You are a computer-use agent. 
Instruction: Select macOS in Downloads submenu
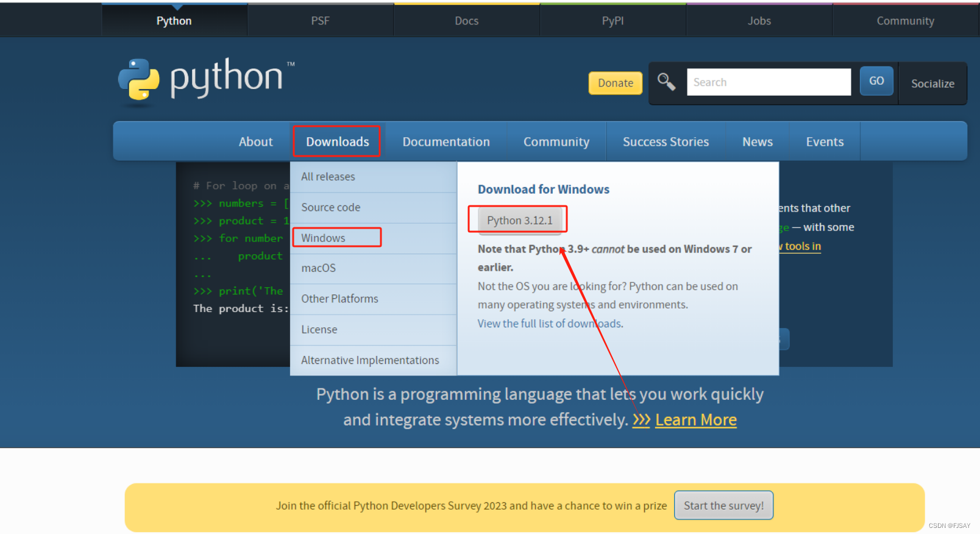(374, 268)
